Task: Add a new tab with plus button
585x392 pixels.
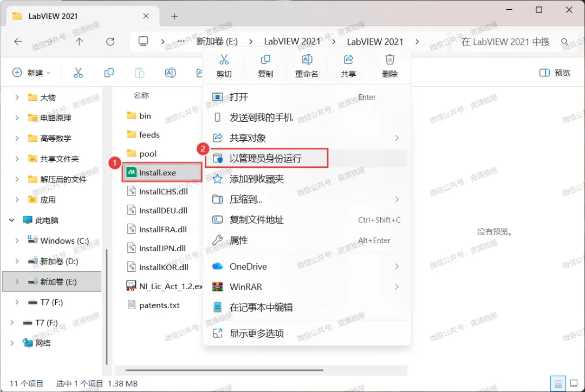Action: coord(174,16)
